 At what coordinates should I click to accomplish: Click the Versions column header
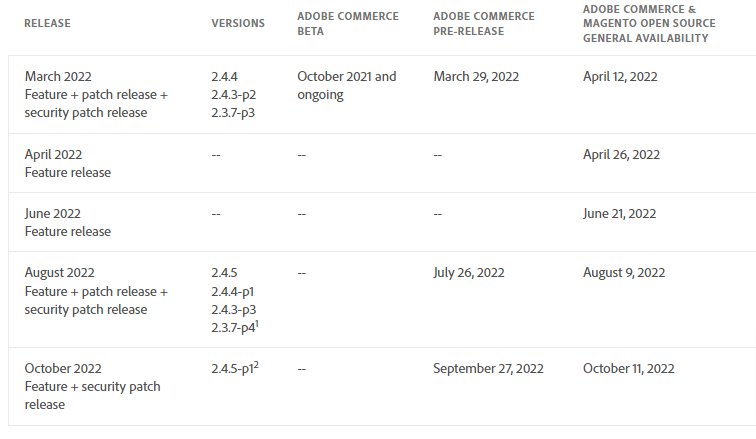pyautogui.click(x=238, y=23)
